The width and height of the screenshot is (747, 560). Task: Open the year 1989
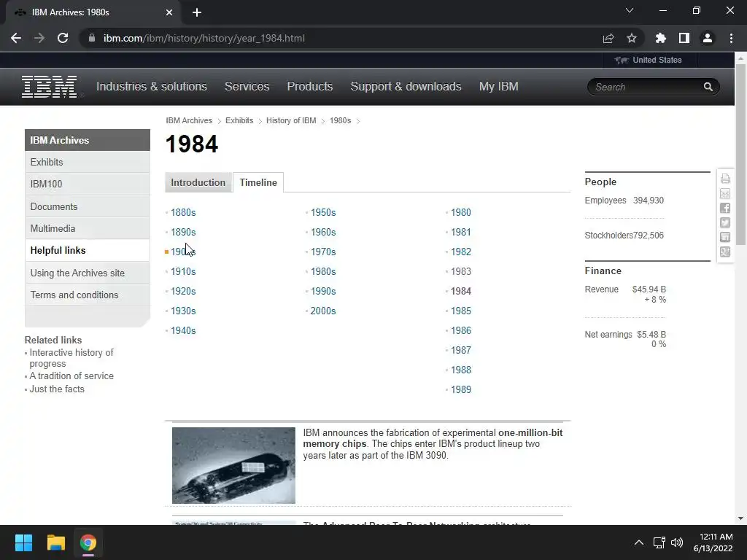click(x=461, y=389)
